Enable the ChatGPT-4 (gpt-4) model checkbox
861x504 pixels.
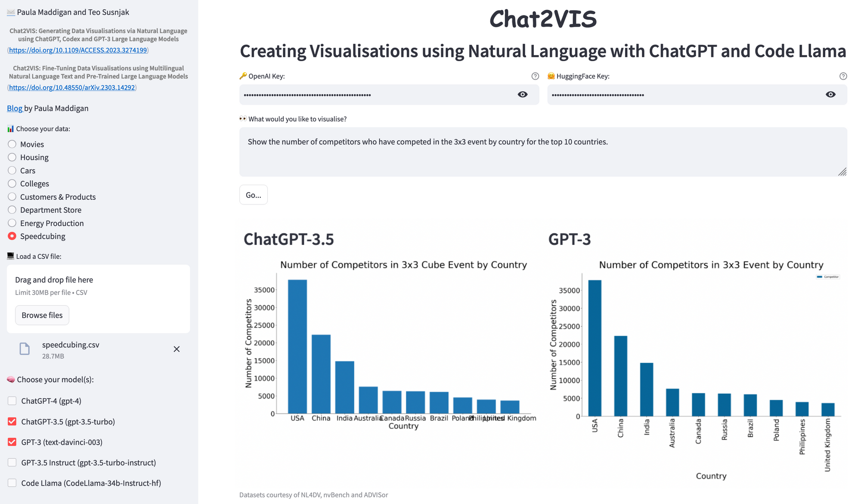12,401
